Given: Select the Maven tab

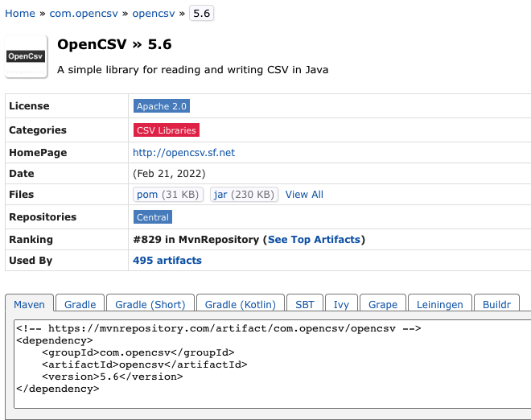Looking at the screenshot, I should pyautogui.click(x=29, y=303).
